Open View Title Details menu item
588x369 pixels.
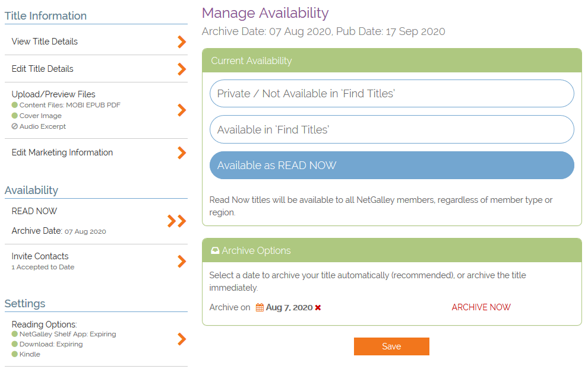point(45,42)
